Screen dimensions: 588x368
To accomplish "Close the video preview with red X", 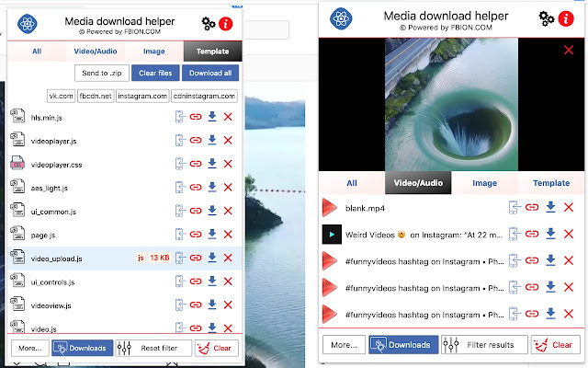I will (569, 50).
